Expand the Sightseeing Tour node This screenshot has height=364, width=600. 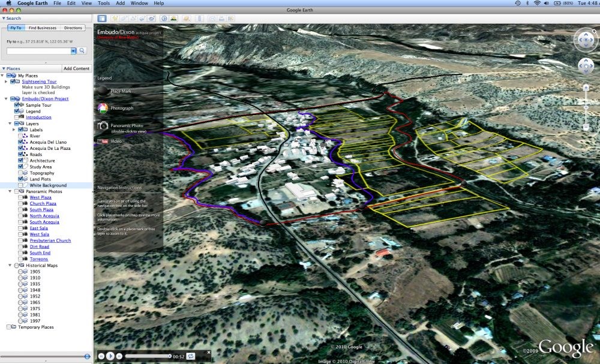click(6, 82)
